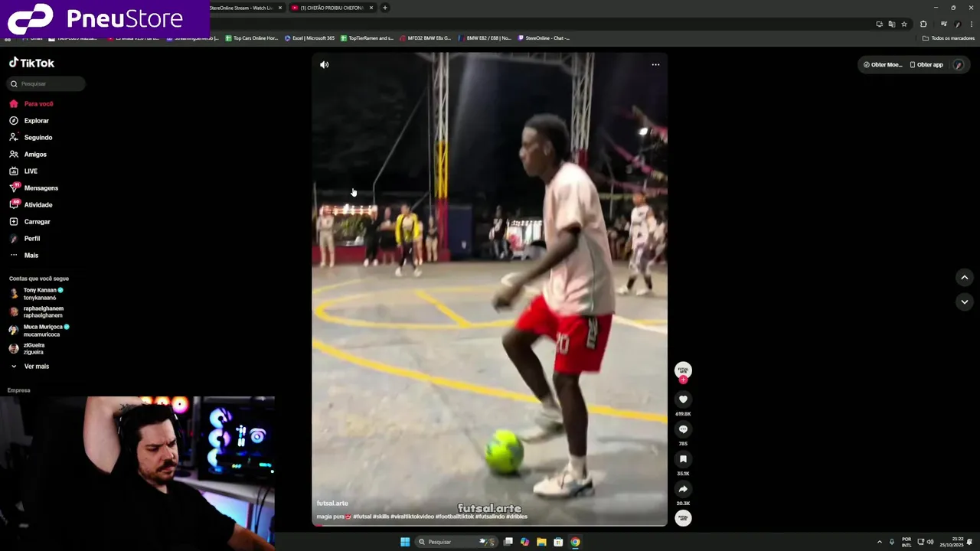Click Chrome icon on taskbar
Image resolution: width=980 pixels, height=551 pixels.
click(x=575, y=542)
